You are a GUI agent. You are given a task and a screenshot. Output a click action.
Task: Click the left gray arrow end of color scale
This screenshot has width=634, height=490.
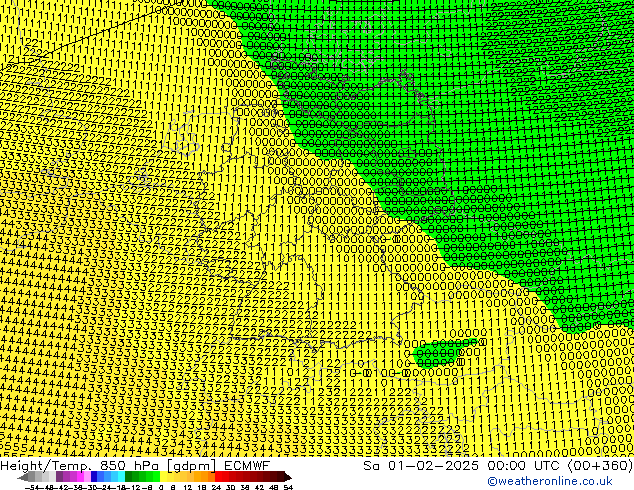[x=22, y=477]
